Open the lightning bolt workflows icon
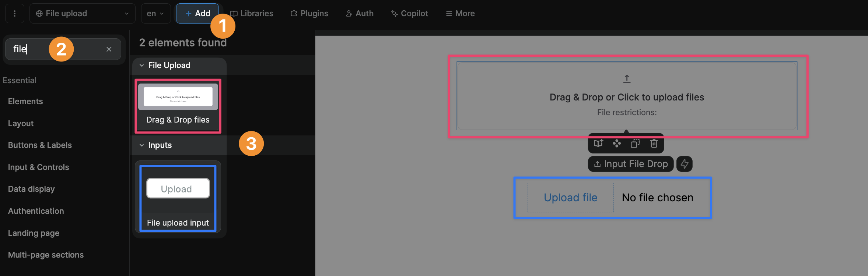The height and width of the screenshot is (276, 868). [x=685, y=164]
